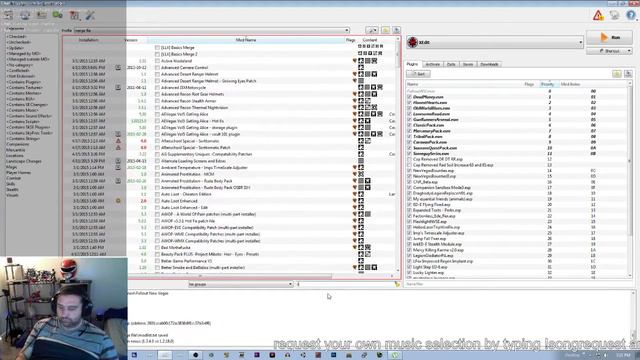
Task: Click the create backup icon in Plugins panel
Action: coord(628,74)
